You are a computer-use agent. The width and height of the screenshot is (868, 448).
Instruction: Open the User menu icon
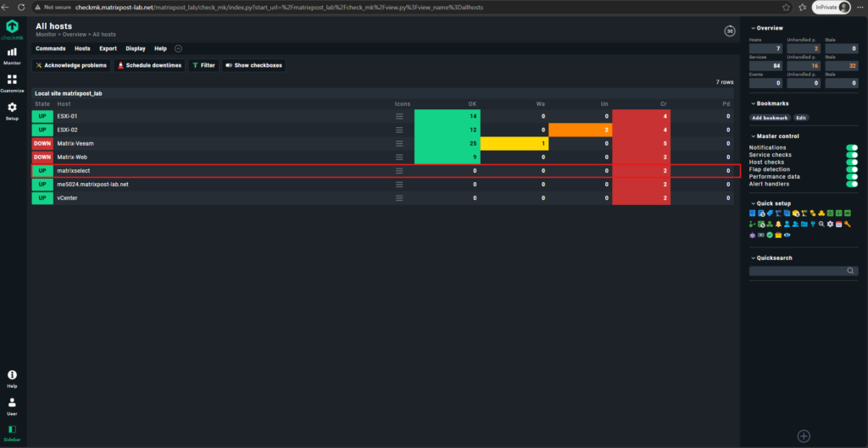[x=12, y=406]
